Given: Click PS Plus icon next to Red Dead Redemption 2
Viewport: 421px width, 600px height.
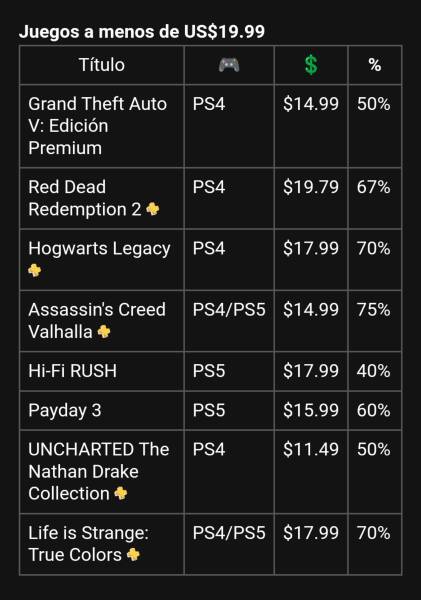Looking at the screenshot, I should click(x=153, y=209).
